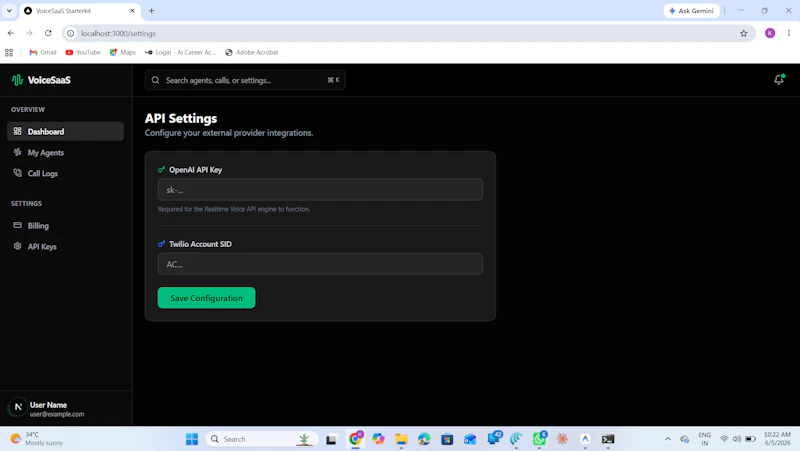Open the Chrome profile avatar K

(770, 33)
